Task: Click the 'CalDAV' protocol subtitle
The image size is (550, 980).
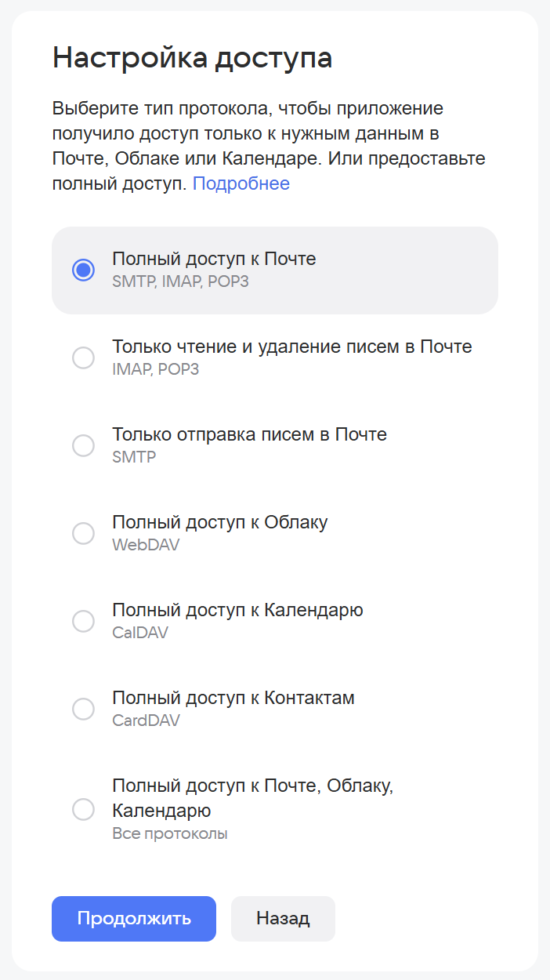Action: point(140,632)
